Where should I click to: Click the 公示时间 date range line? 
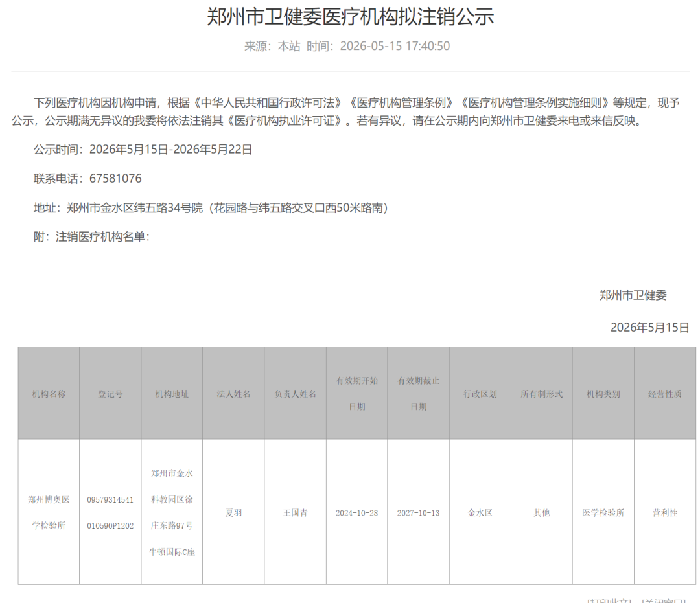[143, 150]
